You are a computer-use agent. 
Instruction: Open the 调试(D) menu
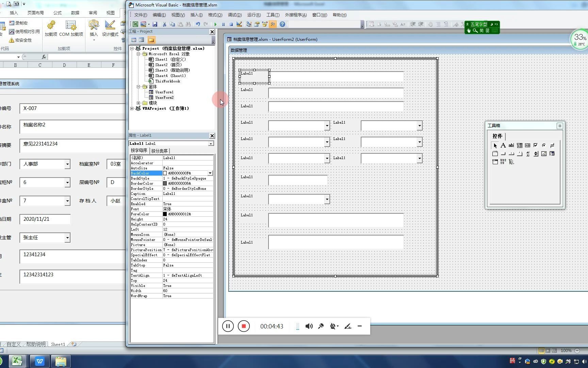point(235,15)
